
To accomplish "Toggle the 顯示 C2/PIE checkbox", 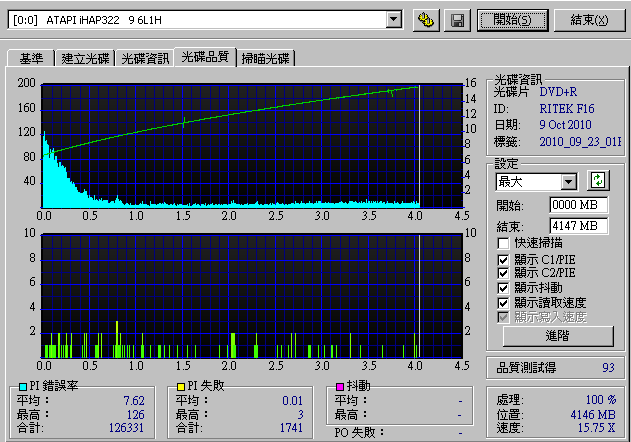I will click(504, 272).
